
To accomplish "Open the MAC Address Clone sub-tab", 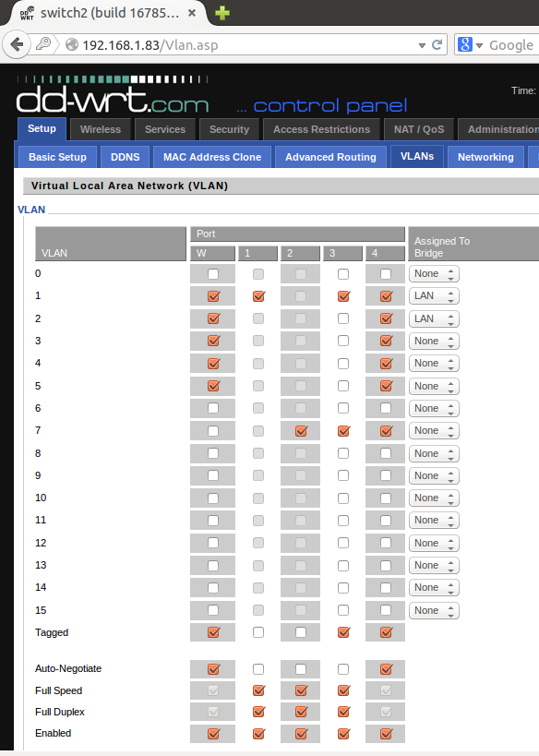I will pyautogui.click(x=212, y=157).
